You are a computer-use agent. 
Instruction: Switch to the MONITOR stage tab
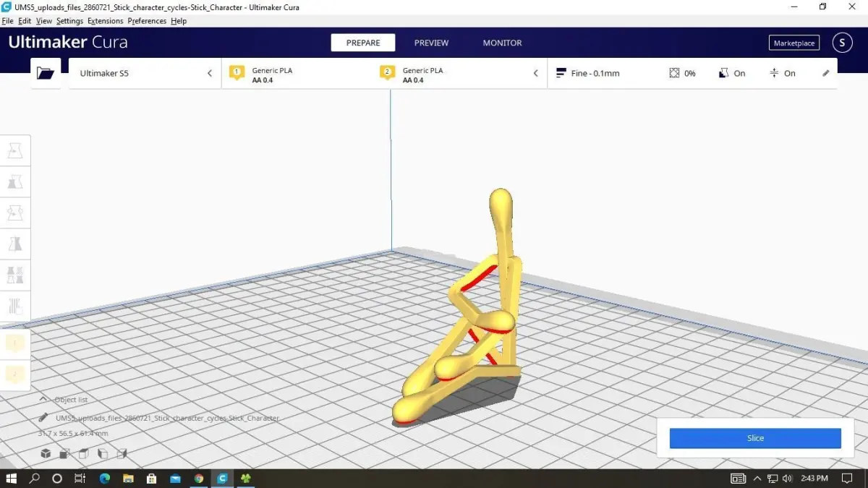[503, 43]
